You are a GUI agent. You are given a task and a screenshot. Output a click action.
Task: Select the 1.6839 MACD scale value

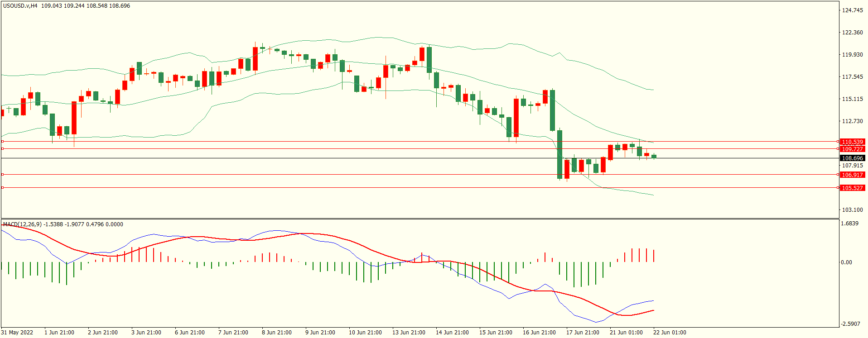pos(849,224)
